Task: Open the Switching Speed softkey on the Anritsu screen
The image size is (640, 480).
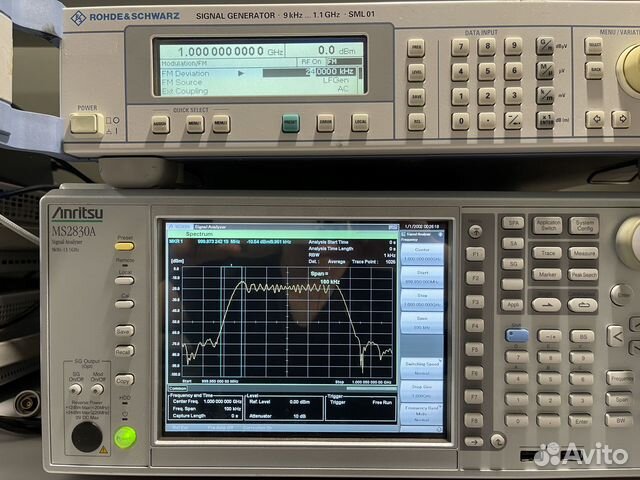Action: pos(422,368)
